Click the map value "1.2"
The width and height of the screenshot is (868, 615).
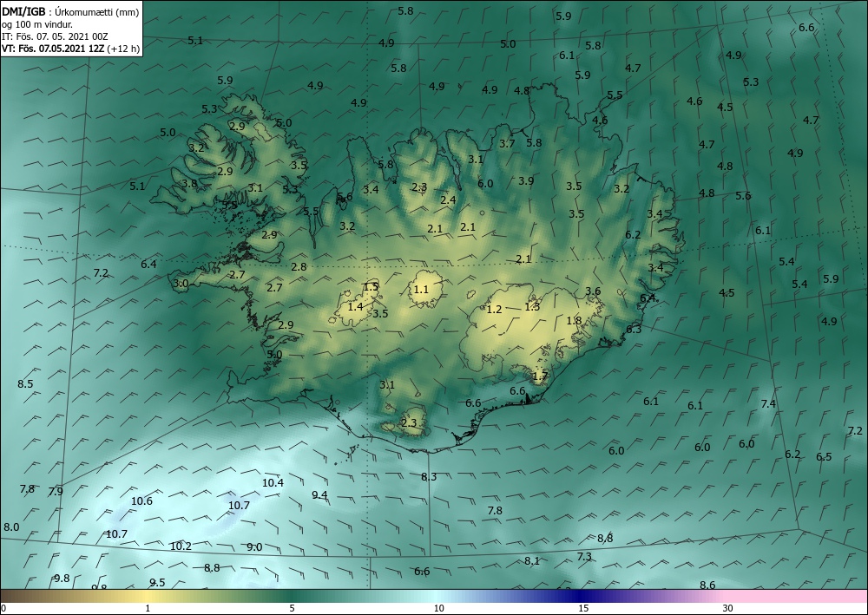click(x=494, y=309)
